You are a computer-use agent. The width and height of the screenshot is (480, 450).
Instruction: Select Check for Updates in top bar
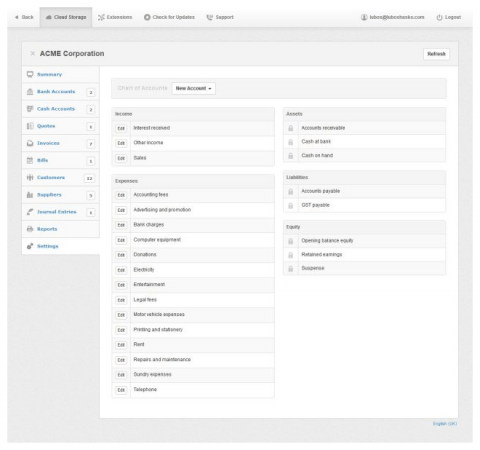click(x=169, y=17)
